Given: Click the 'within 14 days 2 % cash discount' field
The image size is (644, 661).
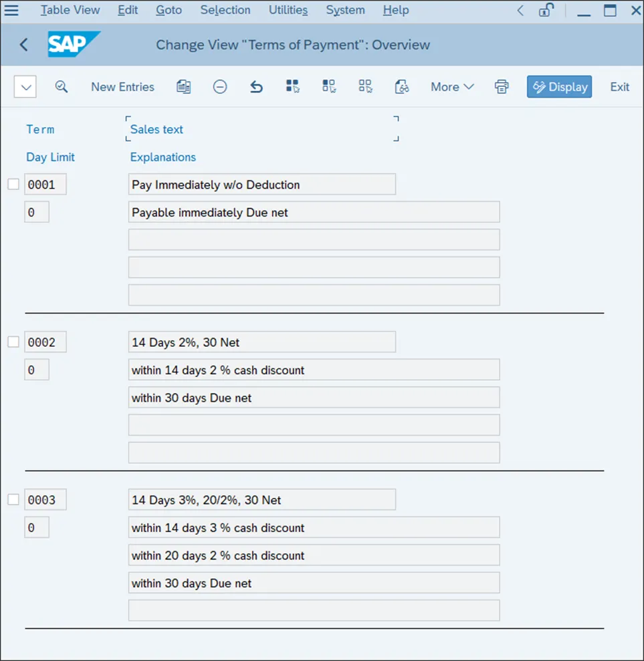Looking at the screenshot, I should point(314,370).
